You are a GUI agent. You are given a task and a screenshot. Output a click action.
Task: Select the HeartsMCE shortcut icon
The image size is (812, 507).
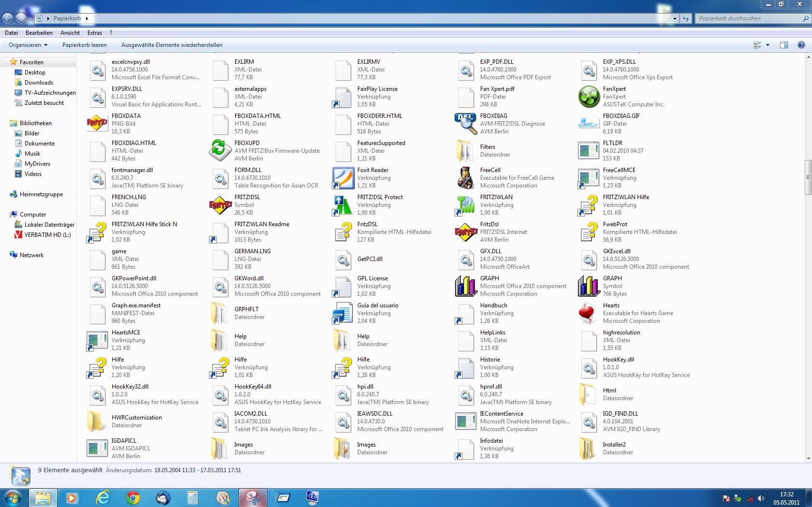(97, 340)
